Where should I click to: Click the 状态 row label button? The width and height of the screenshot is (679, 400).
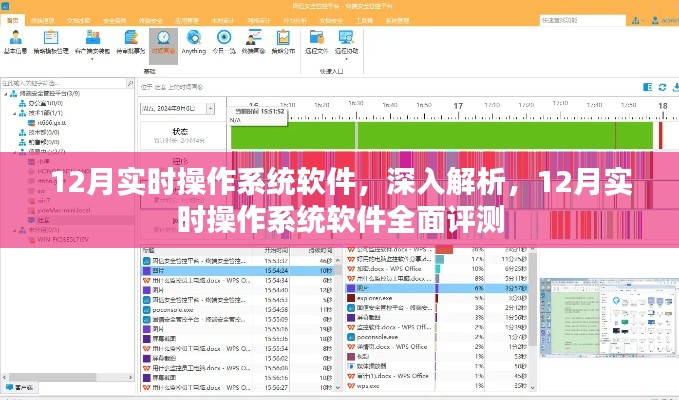(x=181, y=131)
